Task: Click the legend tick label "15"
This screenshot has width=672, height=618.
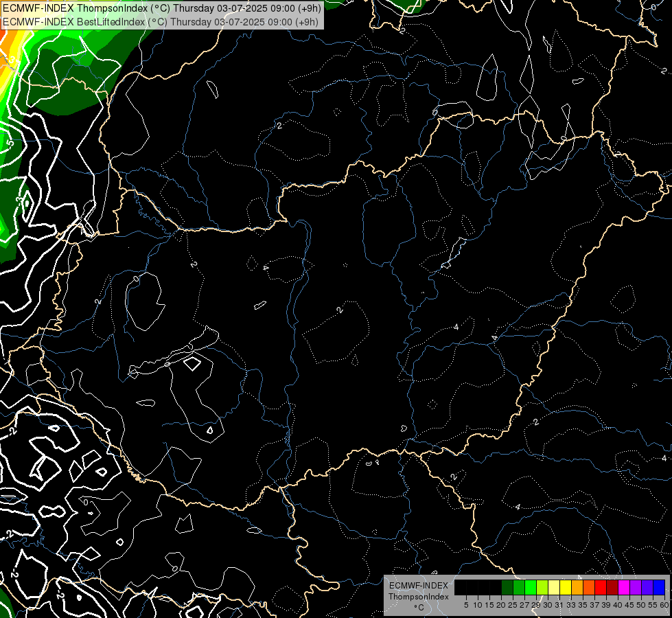Action: [x=489, y=605]
